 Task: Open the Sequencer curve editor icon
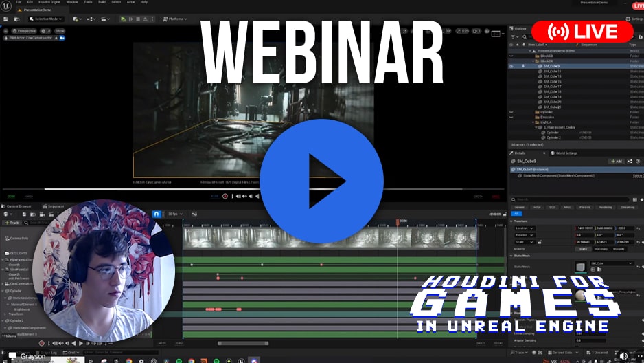(194, 214)
